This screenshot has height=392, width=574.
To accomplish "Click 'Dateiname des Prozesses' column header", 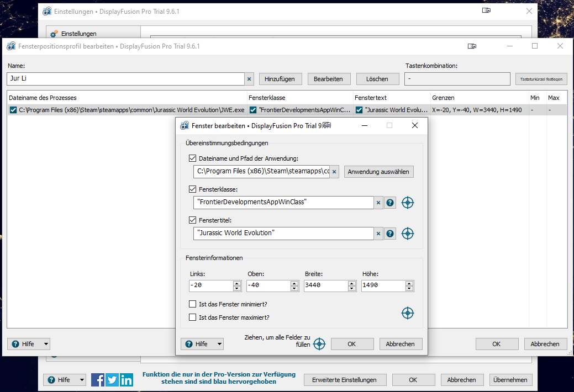I will 127,98.
